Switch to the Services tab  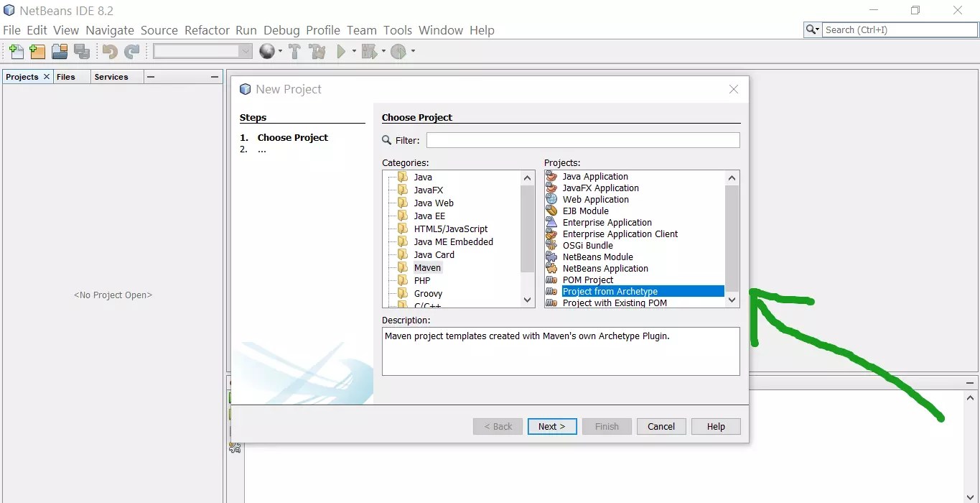pyautogui.click(x=112, y=76)
